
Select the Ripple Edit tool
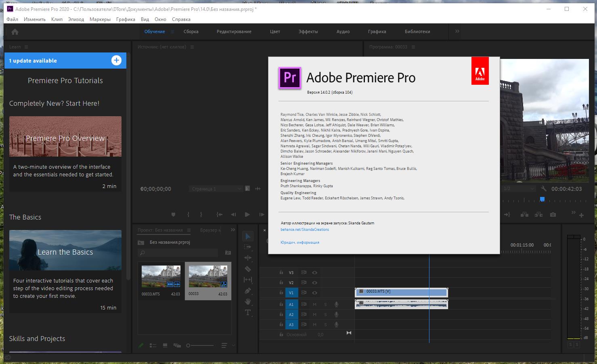point(248,258)
